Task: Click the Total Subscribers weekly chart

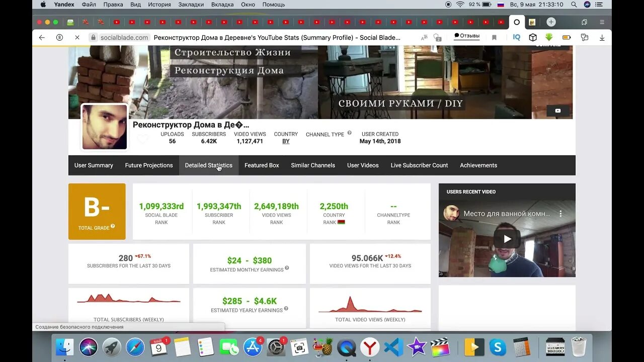Action: coord(129,299)
